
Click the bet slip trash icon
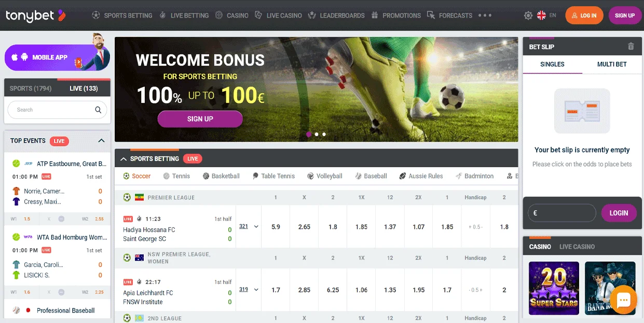point(631,46)
